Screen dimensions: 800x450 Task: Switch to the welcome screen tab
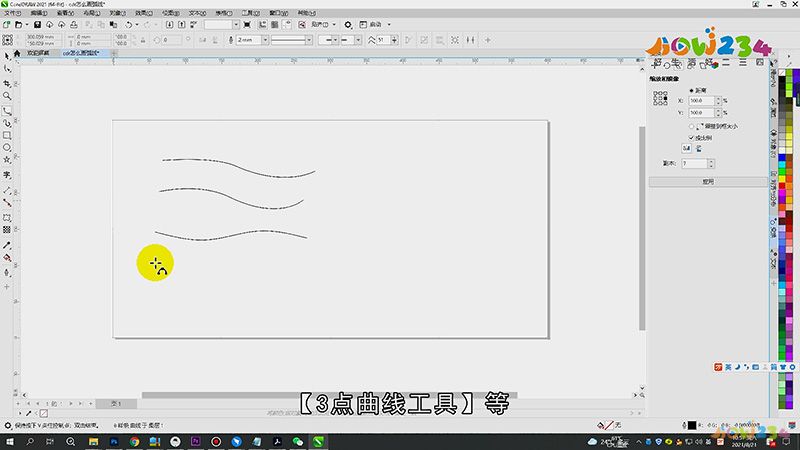38,53
